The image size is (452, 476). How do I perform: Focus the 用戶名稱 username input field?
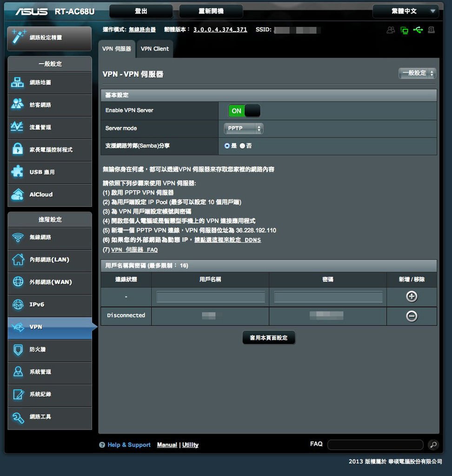(x=211, y=297)
